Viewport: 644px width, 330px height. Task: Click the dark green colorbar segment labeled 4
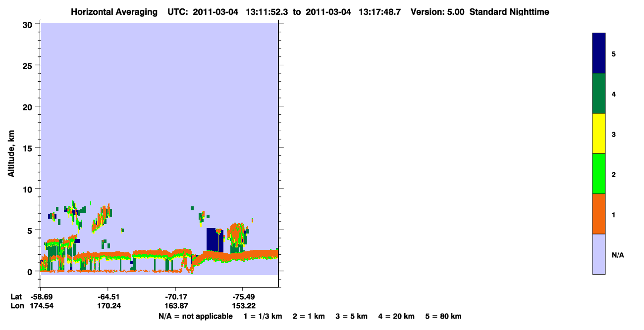599,94
